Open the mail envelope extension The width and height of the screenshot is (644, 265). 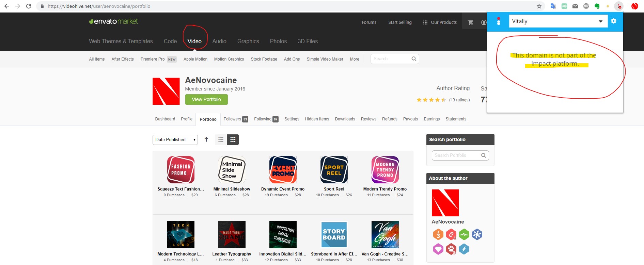pyautogui.click(x=575, y=6)
